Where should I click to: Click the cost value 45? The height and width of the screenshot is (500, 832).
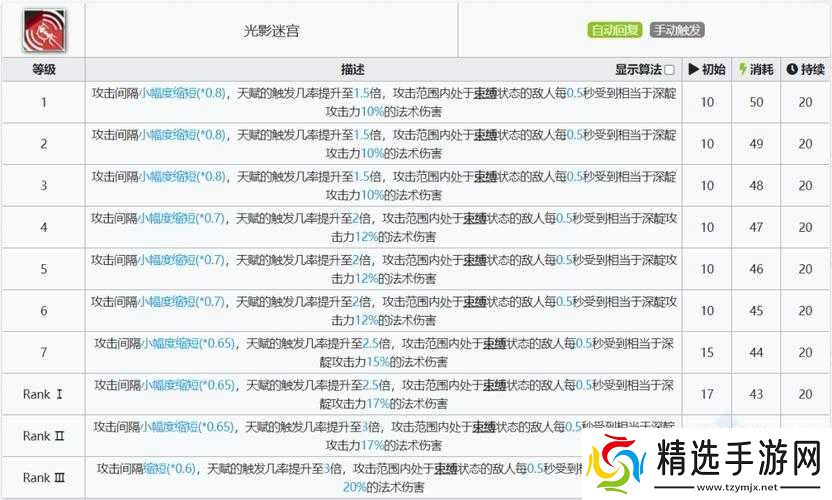(x=756, y=311)
